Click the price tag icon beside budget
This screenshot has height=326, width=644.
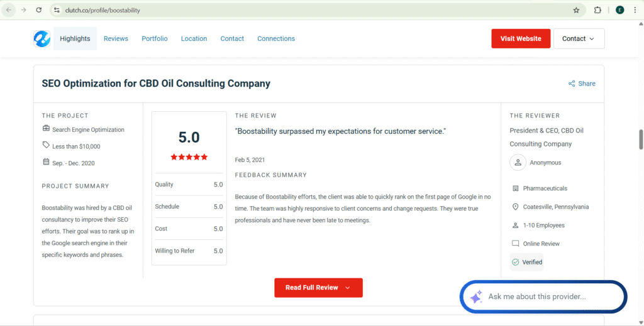tap(46, 145)
